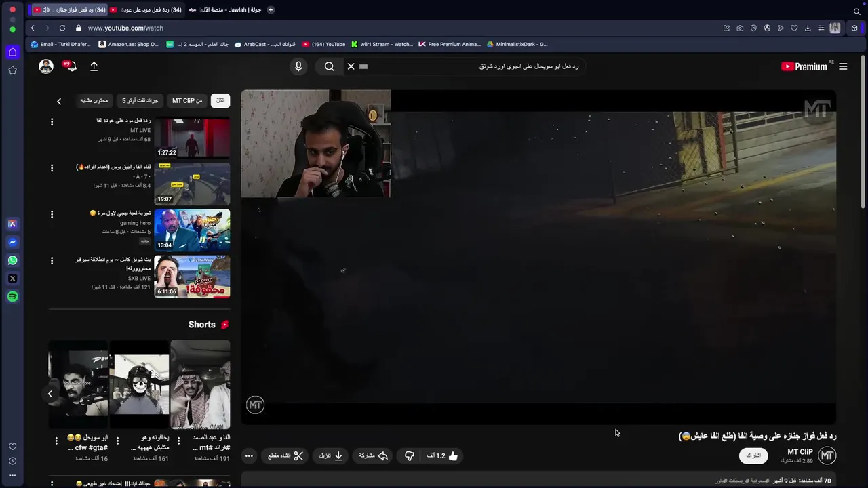Open the WhatsApp icon in the sidebar
This screenshot has height=488, width=868.
pos(12,260)
